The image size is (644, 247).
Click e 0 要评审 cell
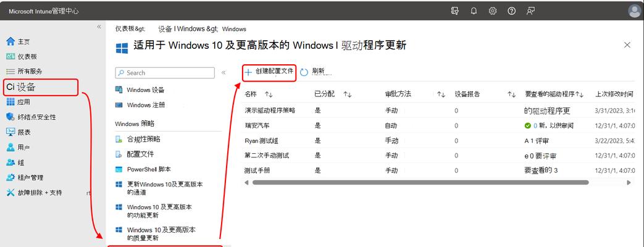(x=540, y=156)
